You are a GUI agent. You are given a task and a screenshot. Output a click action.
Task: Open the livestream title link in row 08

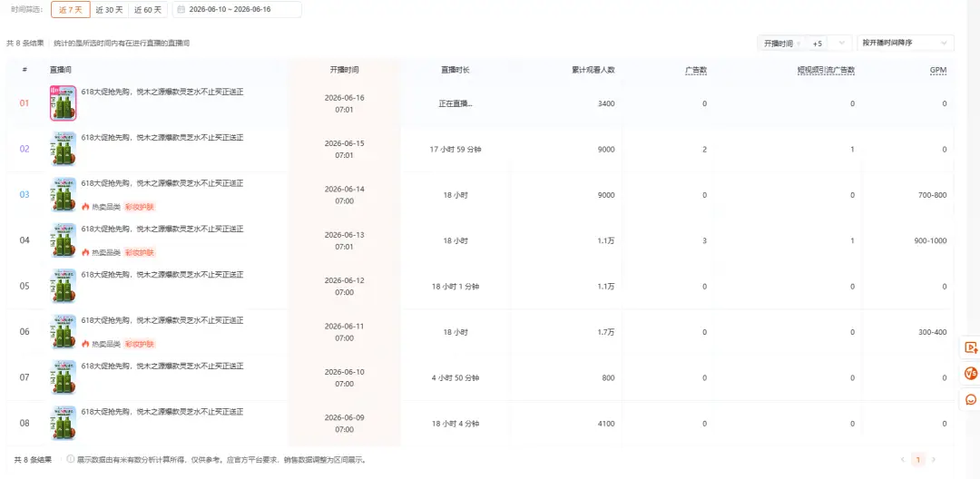(162, 412)
